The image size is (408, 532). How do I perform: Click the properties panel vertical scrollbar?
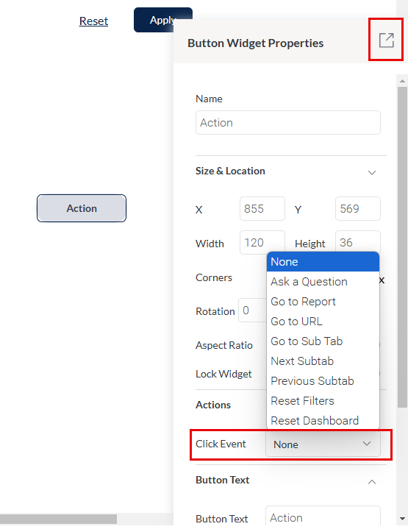tap(402, 247)
